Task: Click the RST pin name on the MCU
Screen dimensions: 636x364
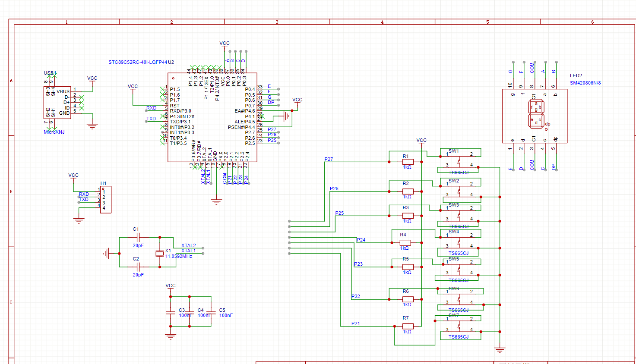Action: (x=174, y=106)
